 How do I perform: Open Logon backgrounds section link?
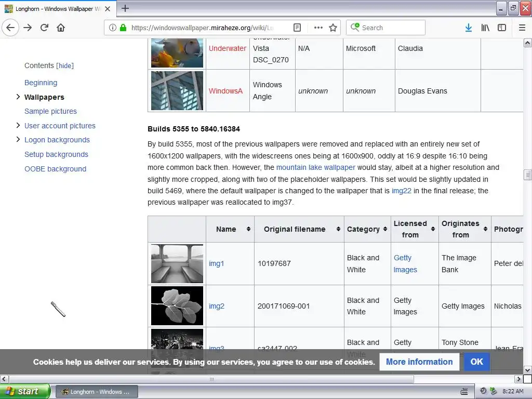click(x=57, y=140)
